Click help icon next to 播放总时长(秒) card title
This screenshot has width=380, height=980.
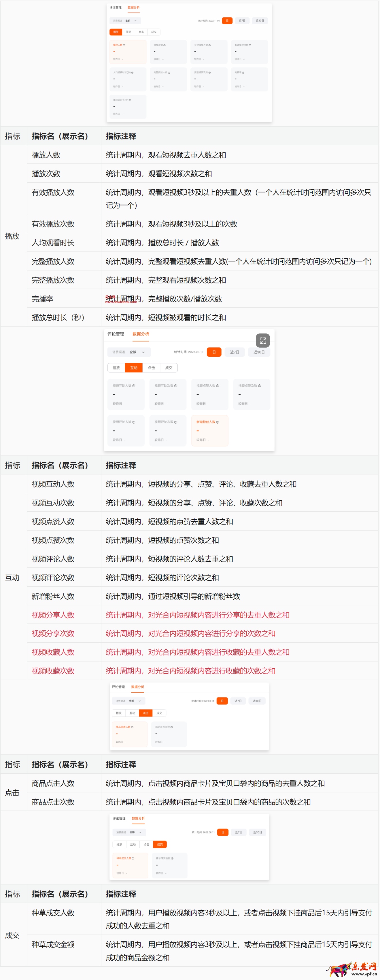pos(130,100)
